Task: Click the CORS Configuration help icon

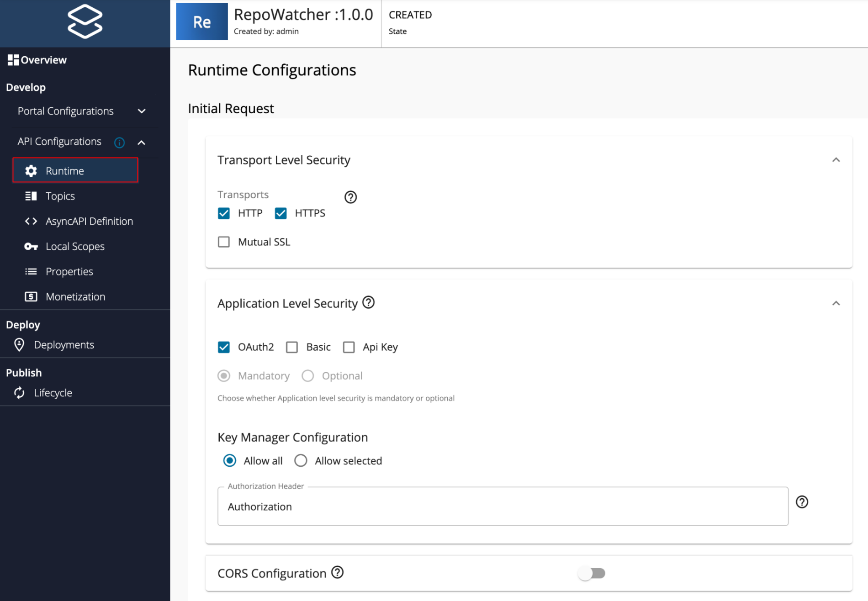Action: 337,572
